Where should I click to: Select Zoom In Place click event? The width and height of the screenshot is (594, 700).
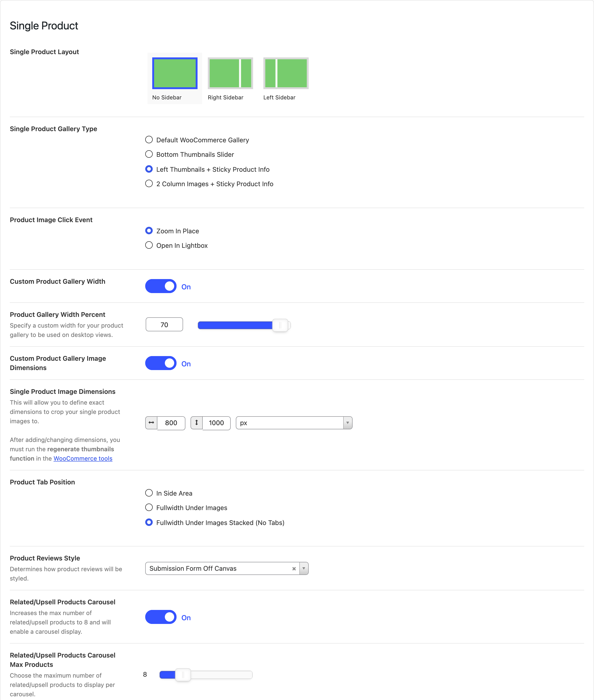(x=149, y=231)
